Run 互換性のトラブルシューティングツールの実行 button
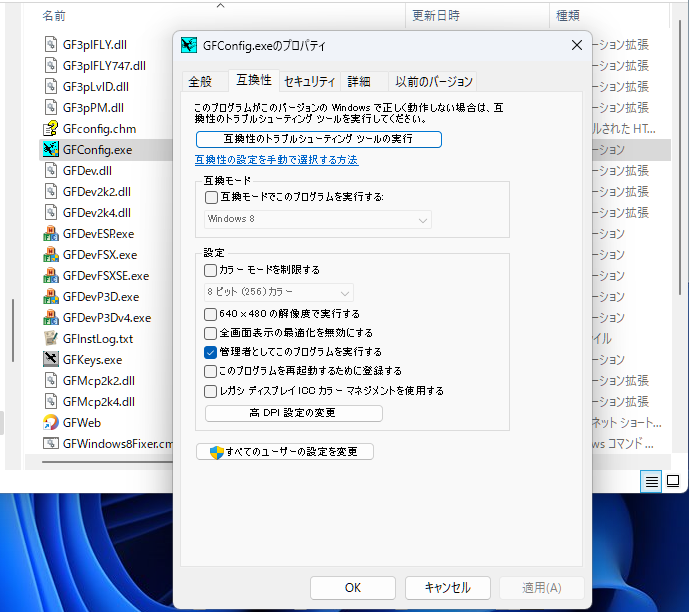Image resolution: width=689 pixels, height=612 pixels. click(319, 139)
